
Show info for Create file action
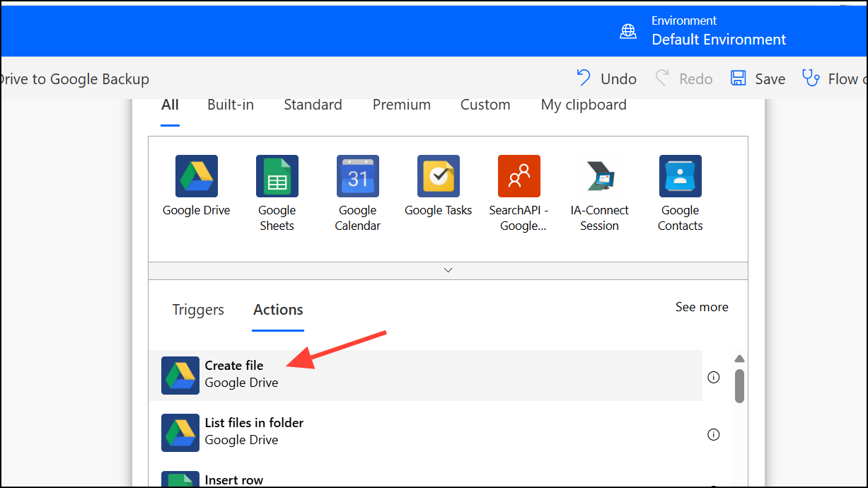tap(714, 377)
